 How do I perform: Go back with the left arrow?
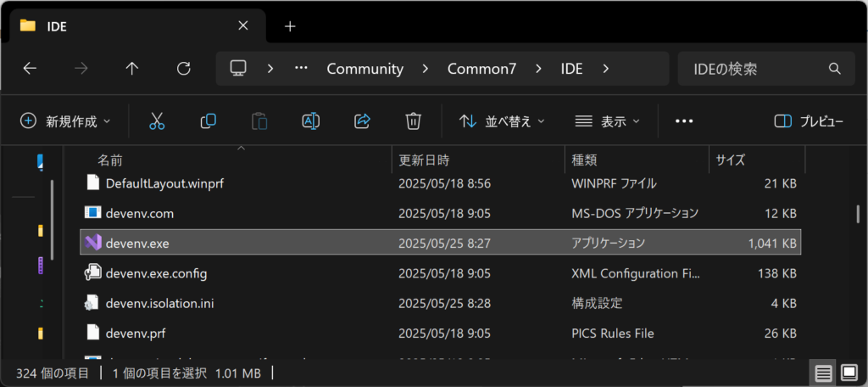(30, 69)
